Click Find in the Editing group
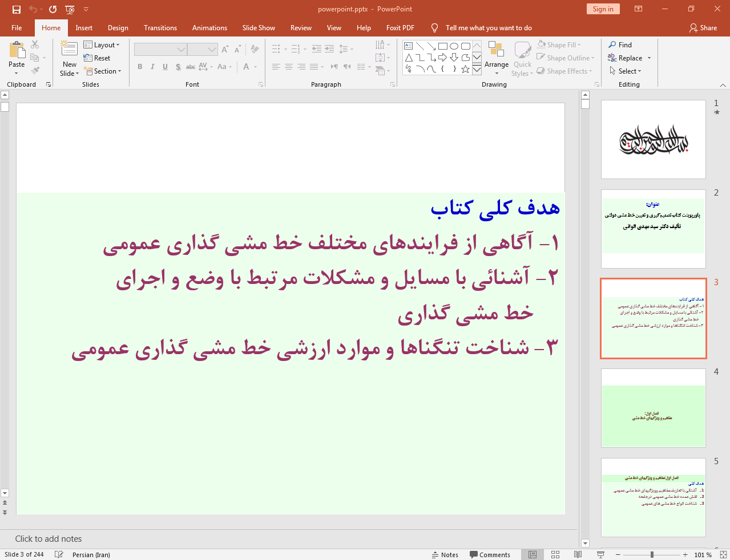Image resolution: width=730 pixels, height=560 pixels. [x=620, y=44]
